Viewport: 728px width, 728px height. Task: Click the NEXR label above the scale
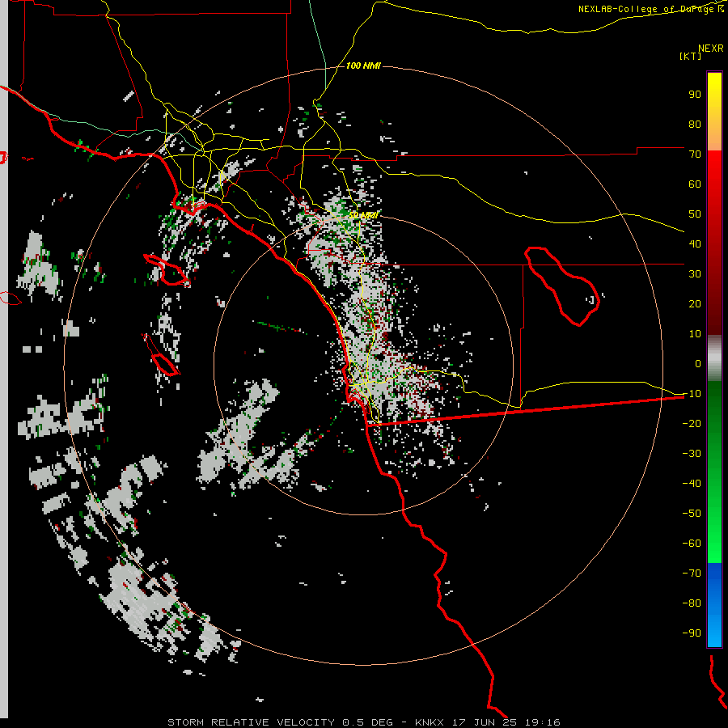click(x=711, y=49)
